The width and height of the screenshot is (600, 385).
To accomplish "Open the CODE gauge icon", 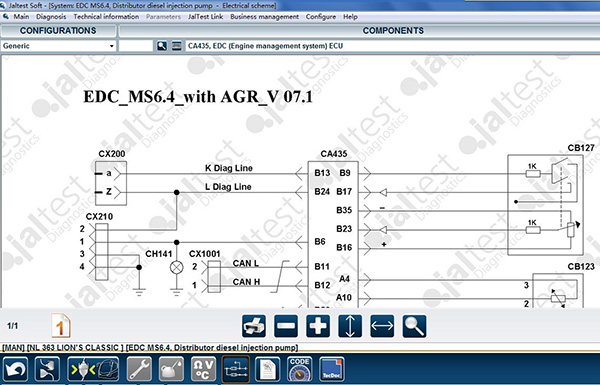I will pyautogui.click(x=300, y=369).
